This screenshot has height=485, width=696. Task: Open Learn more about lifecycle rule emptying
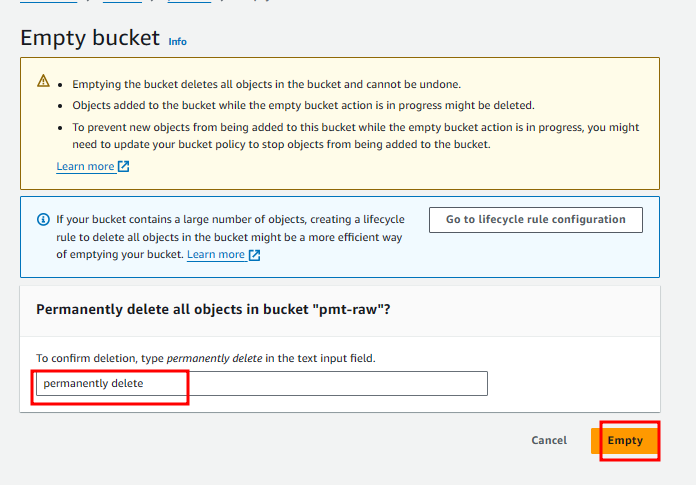point(216,255)
